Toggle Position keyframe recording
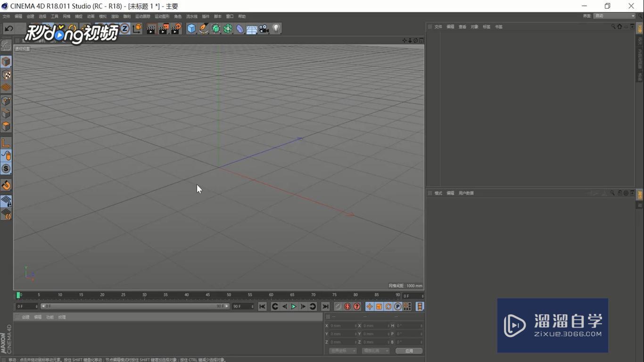 click(x=370, y=306)
